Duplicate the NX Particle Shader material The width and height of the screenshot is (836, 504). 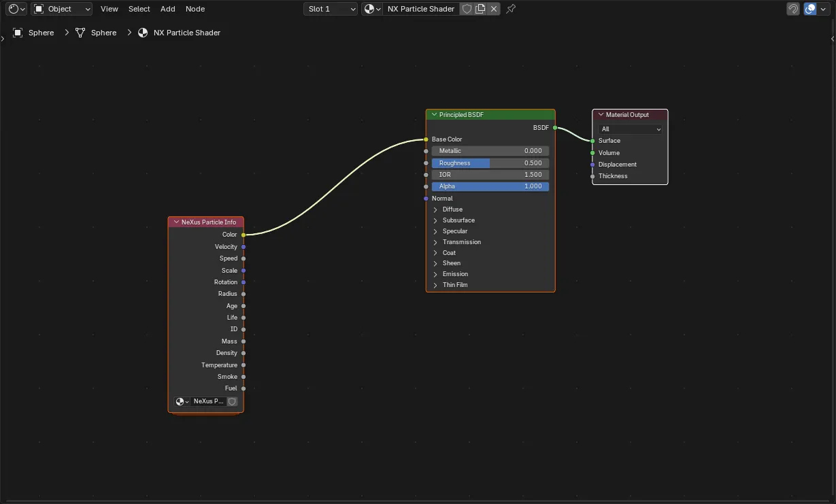pyautogui.click(x=480, y=9)
